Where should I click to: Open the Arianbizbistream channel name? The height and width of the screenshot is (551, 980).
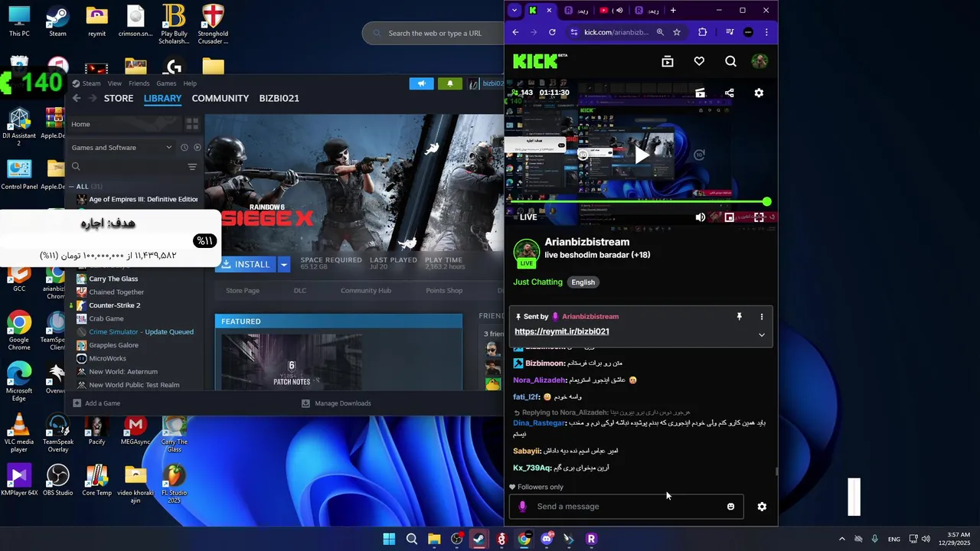(x=587, y=242)
